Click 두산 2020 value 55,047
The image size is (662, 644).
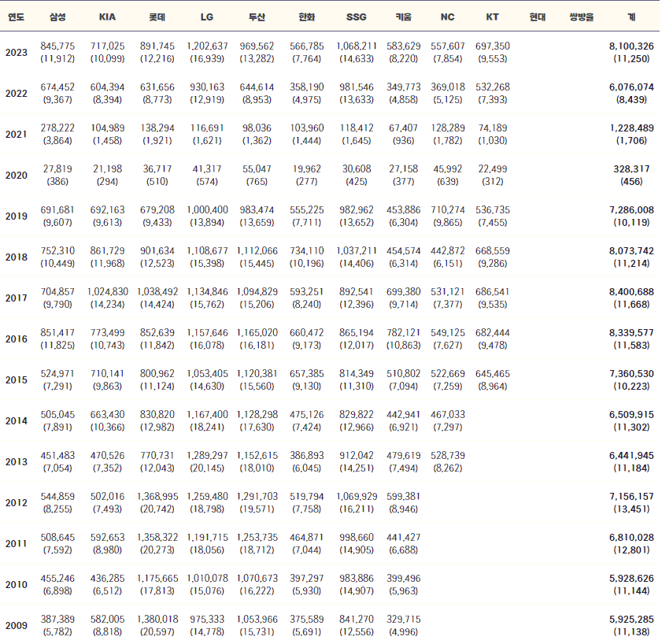(257, 169)
